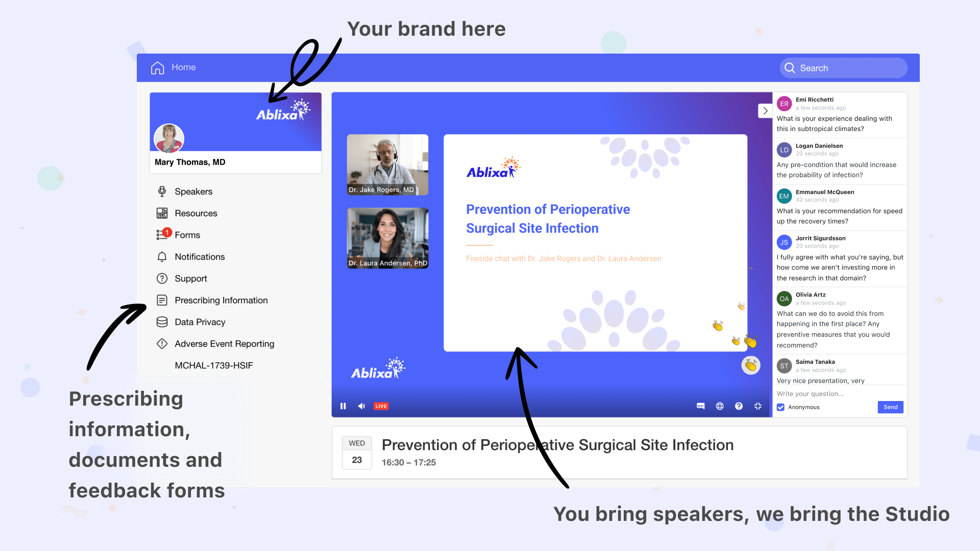Open Resources from the sidebar menu
The height and width of the screenshot is (551, 980).
195,213
